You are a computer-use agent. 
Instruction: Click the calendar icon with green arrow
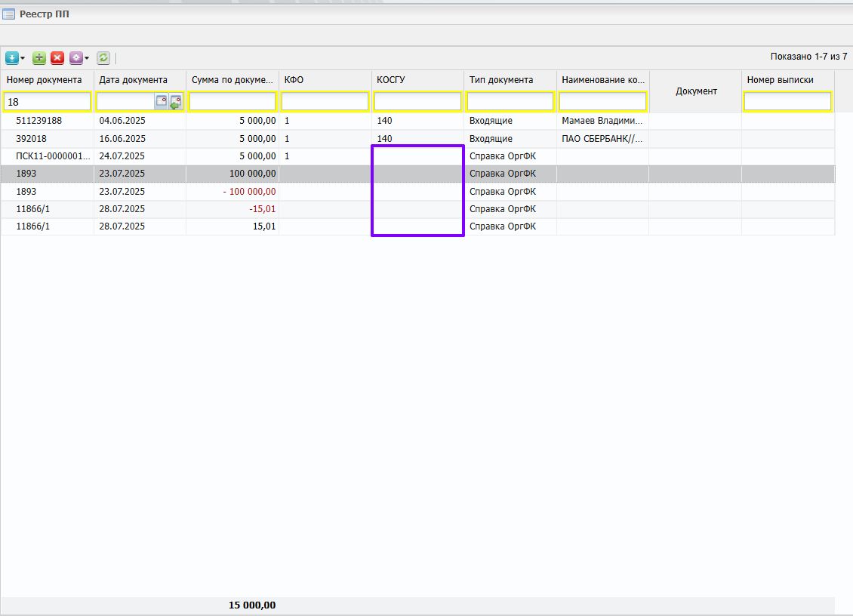pos(175,102)
